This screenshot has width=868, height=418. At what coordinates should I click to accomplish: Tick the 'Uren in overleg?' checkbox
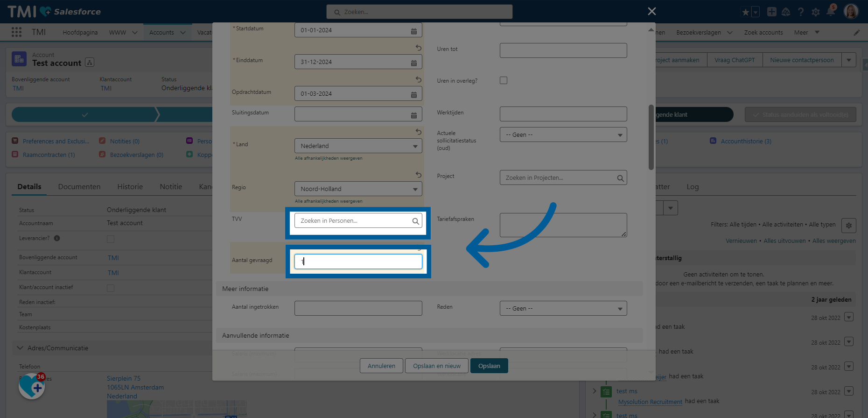(504, 80)
